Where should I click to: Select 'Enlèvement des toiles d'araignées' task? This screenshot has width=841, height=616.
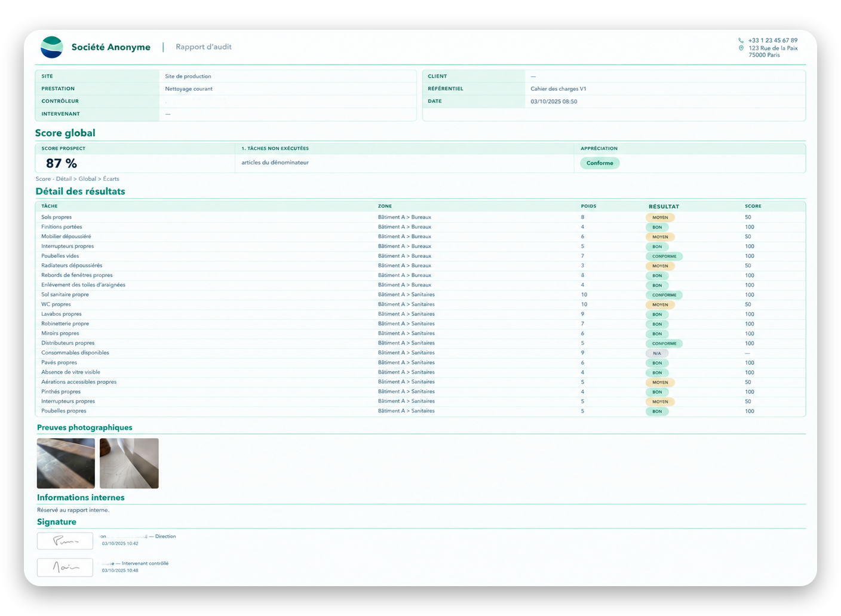pos(83,285)
